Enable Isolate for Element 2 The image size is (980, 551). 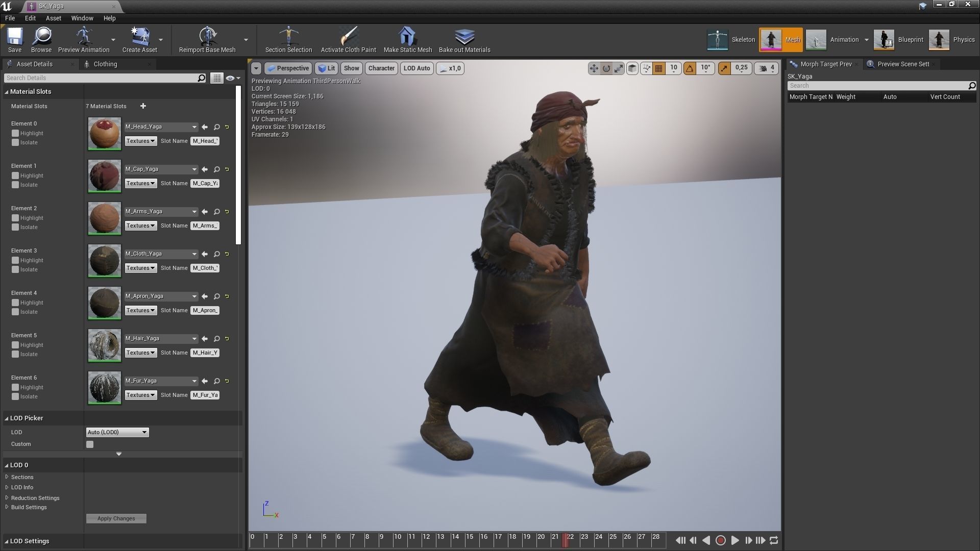[15, 227]
